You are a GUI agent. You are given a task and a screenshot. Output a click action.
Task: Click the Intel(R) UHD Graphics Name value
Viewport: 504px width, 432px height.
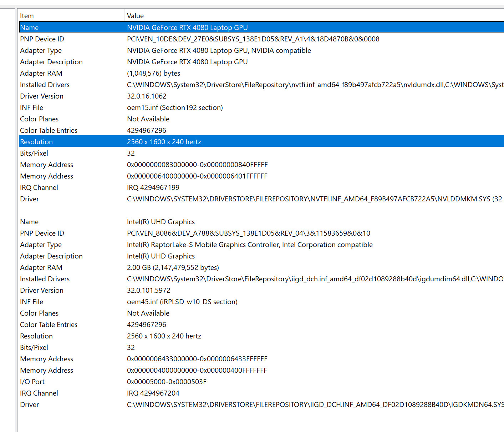pyautogui.click(x=161, y=222)
